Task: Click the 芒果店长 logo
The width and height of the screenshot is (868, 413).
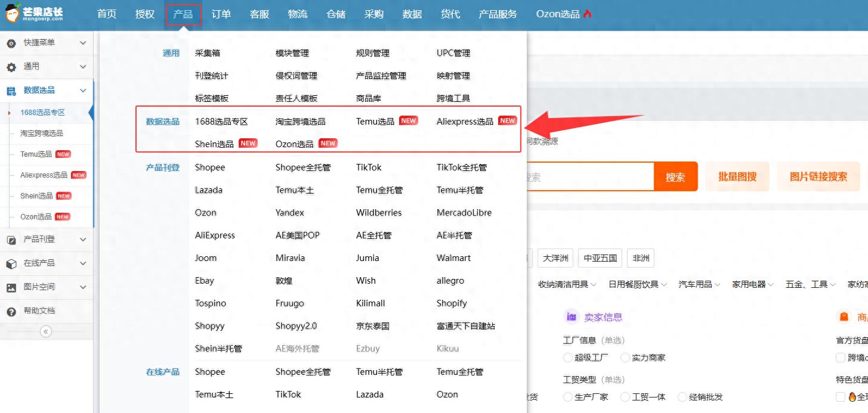Action: (35, 14)
